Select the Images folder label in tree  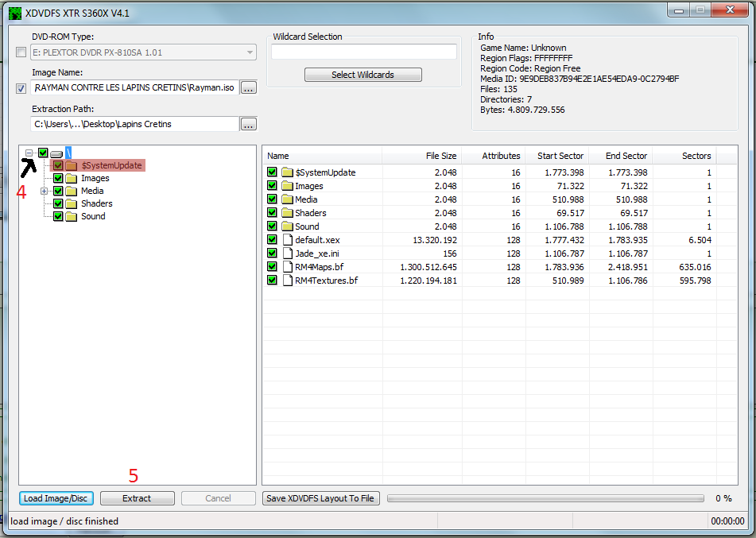(95, 178)
